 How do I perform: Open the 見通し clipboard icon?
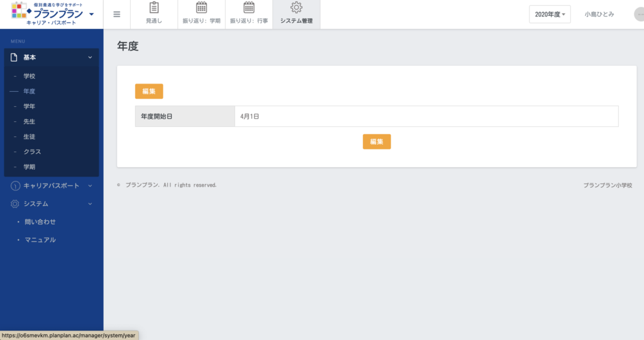154,8
